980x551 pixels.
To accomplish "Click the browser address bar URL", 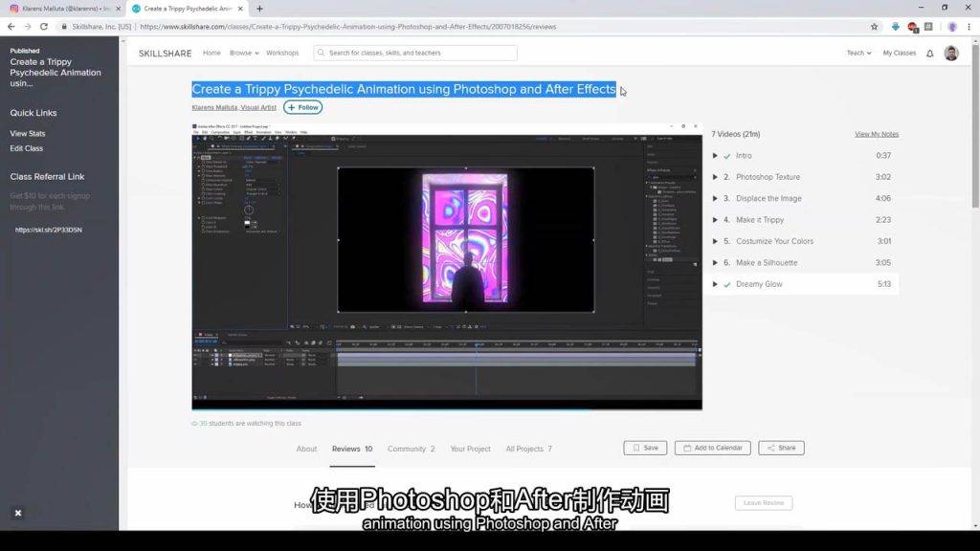I will [x=348, y=27].
